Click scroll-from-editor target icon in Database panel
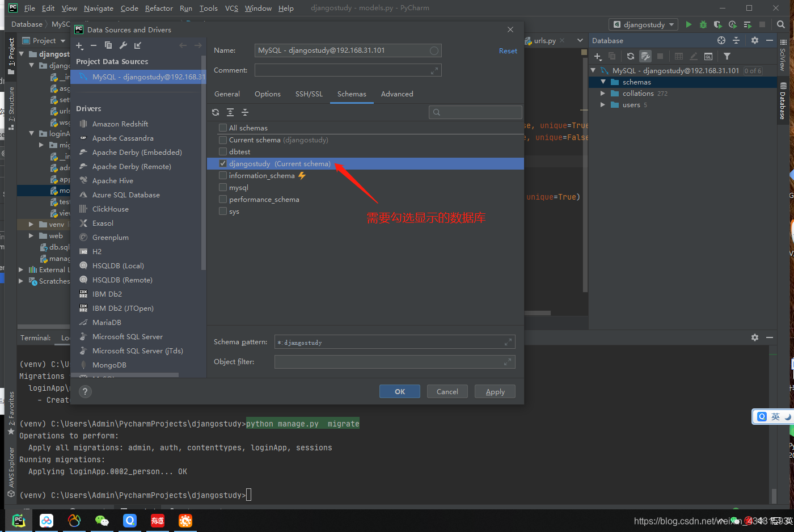This screenshot has height=532, width=794. click(x=721, y=40)
